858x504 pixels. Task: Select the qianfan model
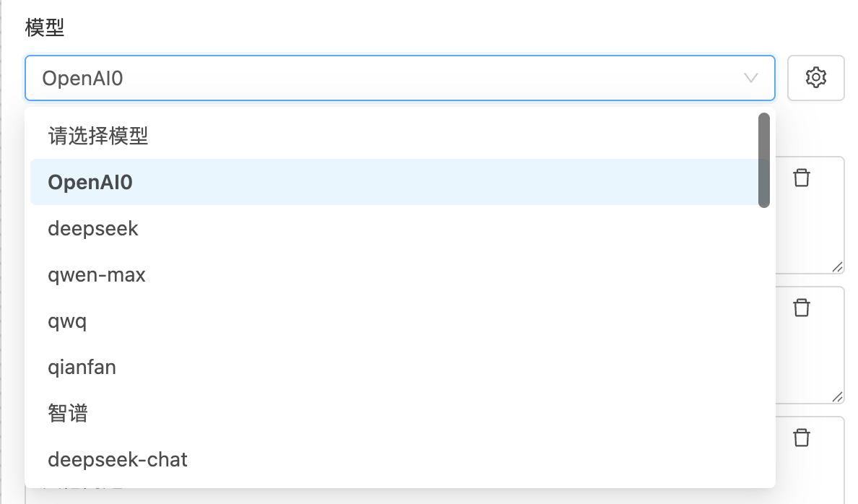point(82,367)
